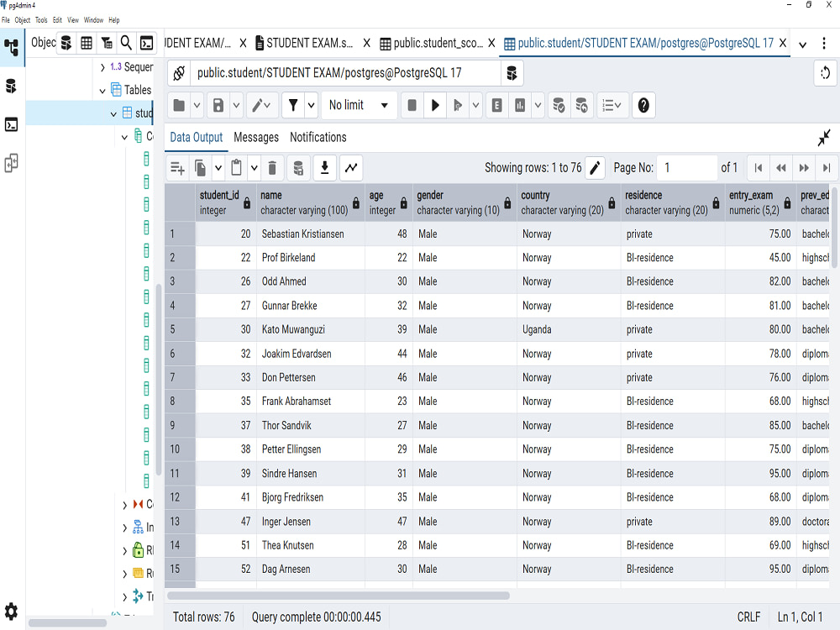
Task: Open the No limit rows dropdown
Action: click(359, 106)
